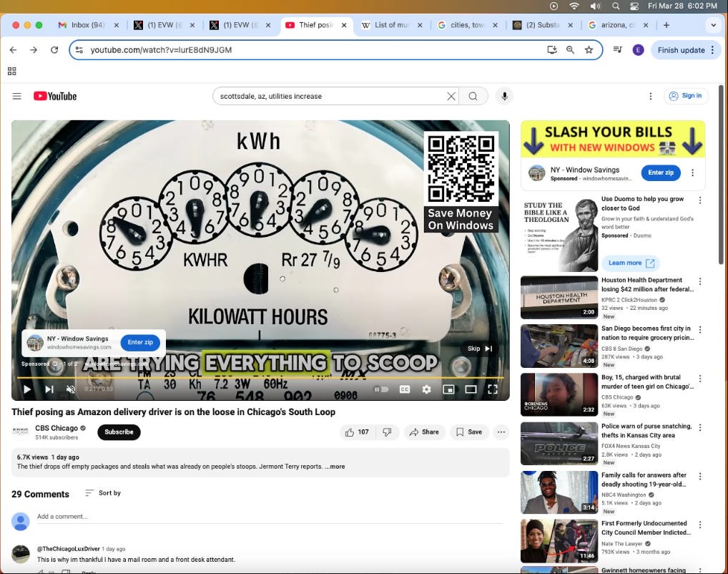Open options for Houston Health Department video

[x=699, y=281]
